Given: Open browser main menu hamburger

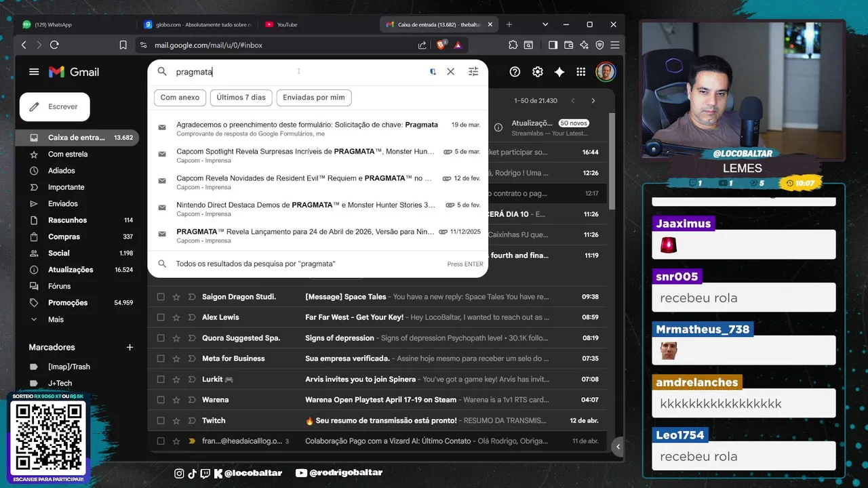Looking at the screenshot, I should (614, 45).
